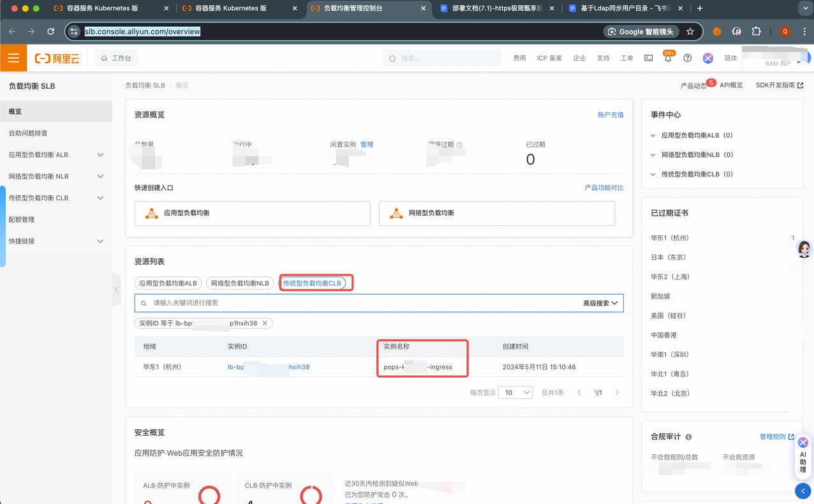The image size is (814, 504).
Task: Open the API概览 link
Action: pyautogui.click(x=731, y=85)
